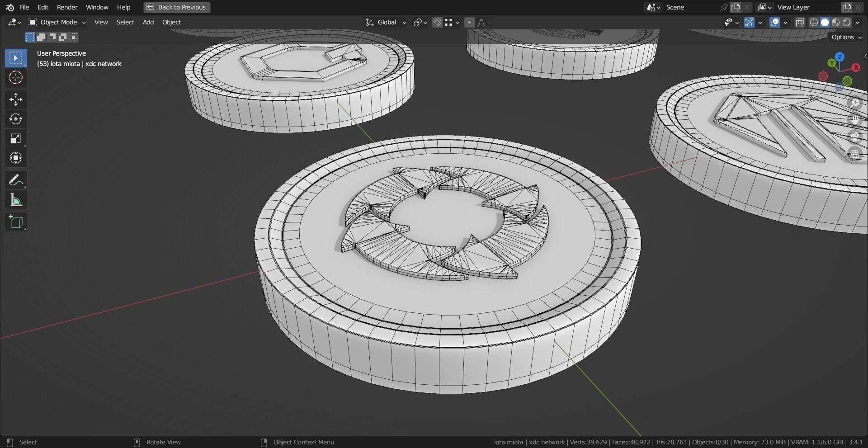Open the proportional editing falloff selector

(x=484, y=22)
